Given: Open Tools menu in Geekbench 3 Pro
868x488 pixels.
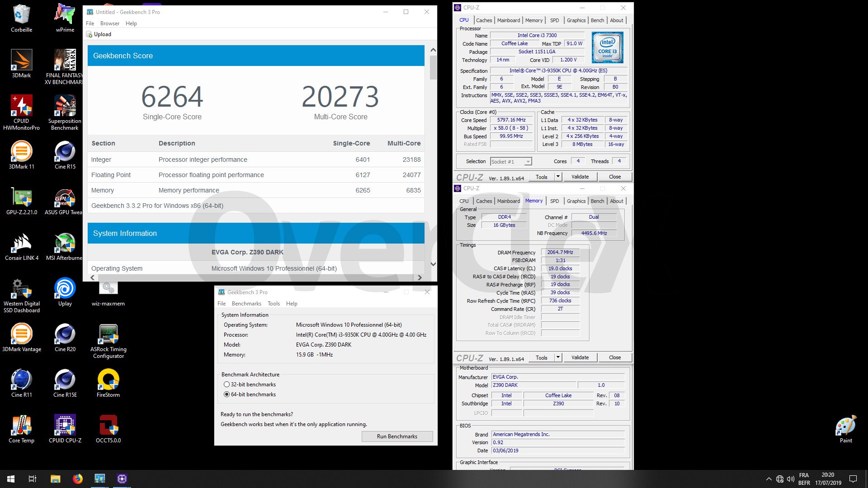Looking at the screenshot, I should pyautogui.click(x=274, y=304).
